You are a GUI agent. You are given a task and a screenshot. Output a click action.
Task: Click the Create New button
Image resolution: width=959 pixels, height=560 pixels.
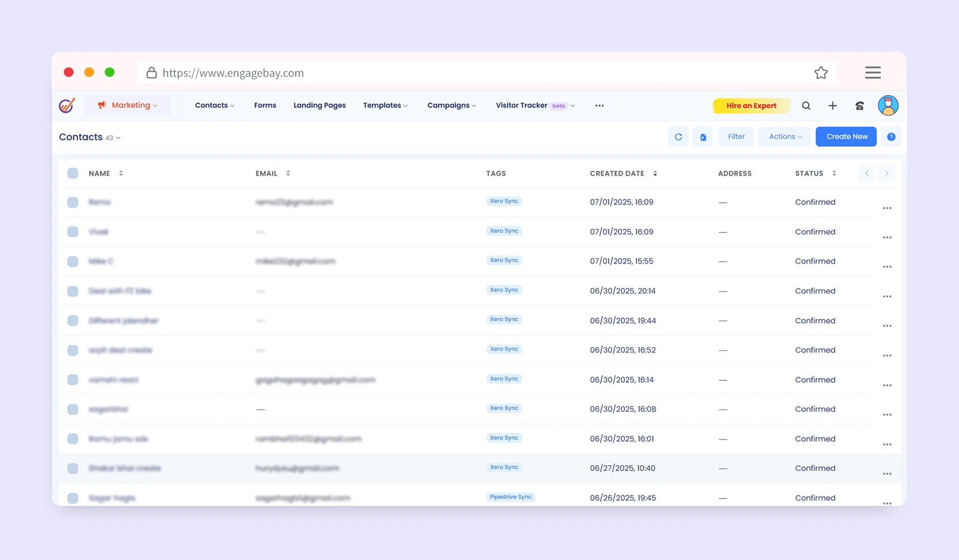point(846,137)
